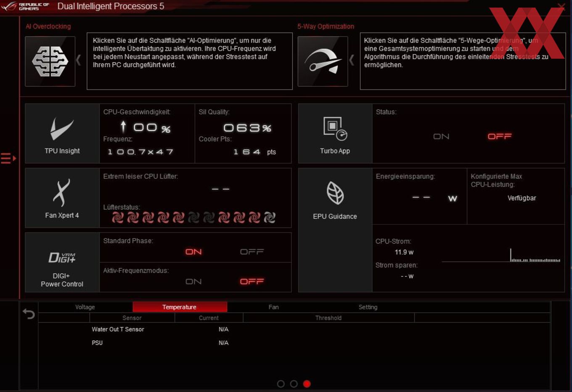Select the first gray fan in Lüfterstatus
572x392 pixels.
(194, 217)
